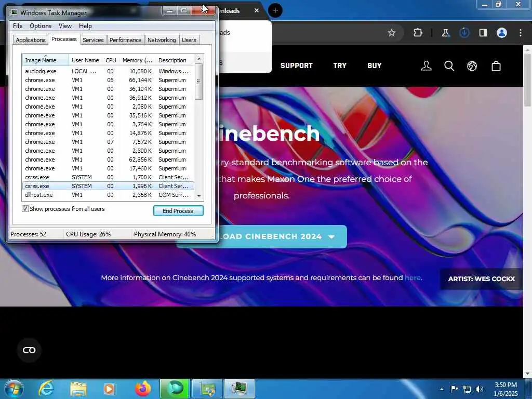The height and width of the screenshot is (399, 532).
Task: Expand Download Cinebench 2024 dropdown arrow
Action: point(331,237)
